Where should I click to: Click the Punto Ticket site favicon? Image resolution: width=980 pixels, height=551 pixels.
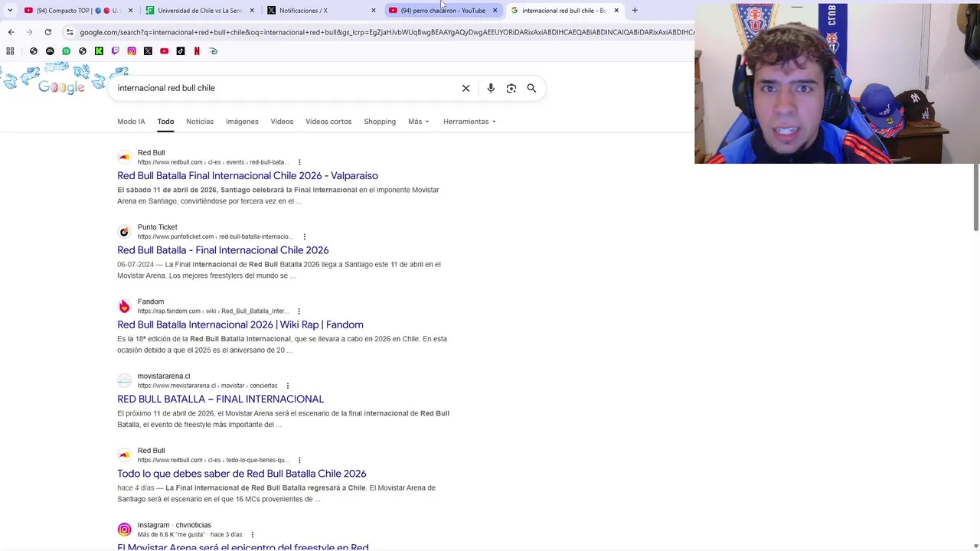124,232
